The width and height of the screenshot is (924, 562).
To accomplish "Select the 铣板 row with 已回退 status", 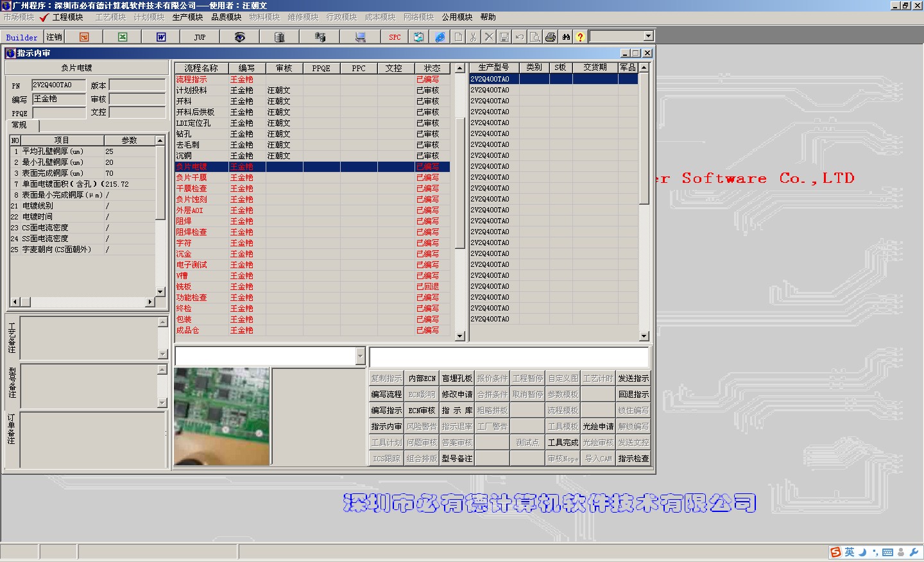I will [312, 287].
